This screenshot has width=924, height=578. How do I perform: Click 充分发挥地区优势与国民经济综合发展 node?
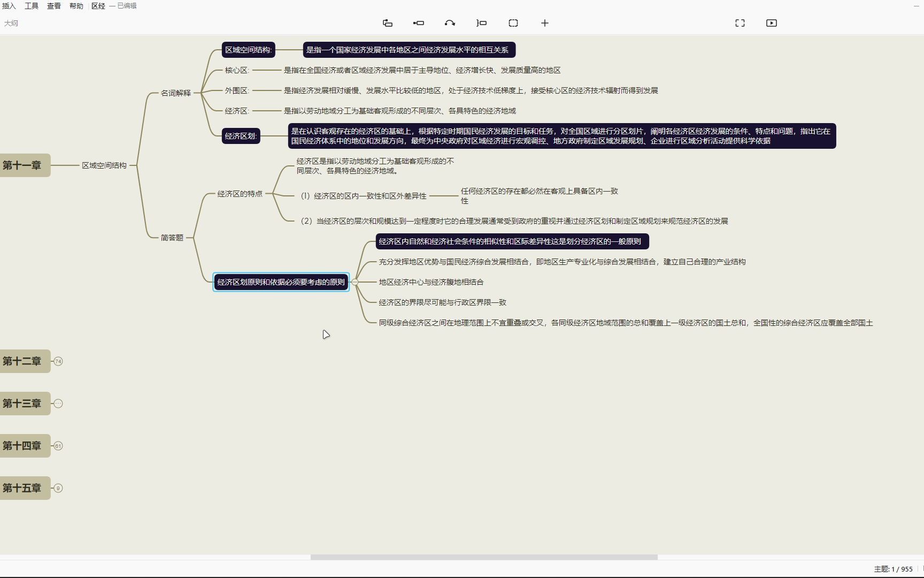pos(562,262)
